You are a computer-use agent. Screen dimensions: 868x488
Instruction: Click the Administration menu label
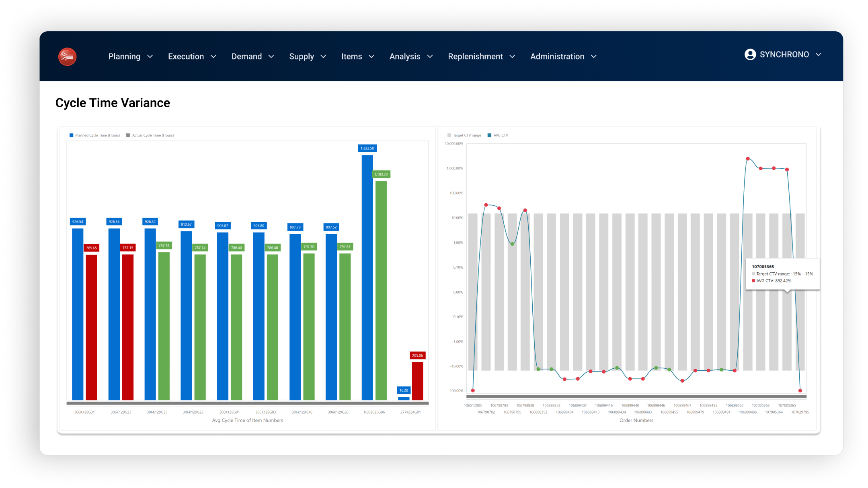[557, 57]
